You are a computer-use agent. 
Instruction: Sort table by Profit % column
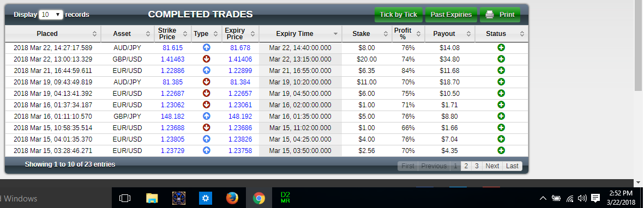coord(408,34)
